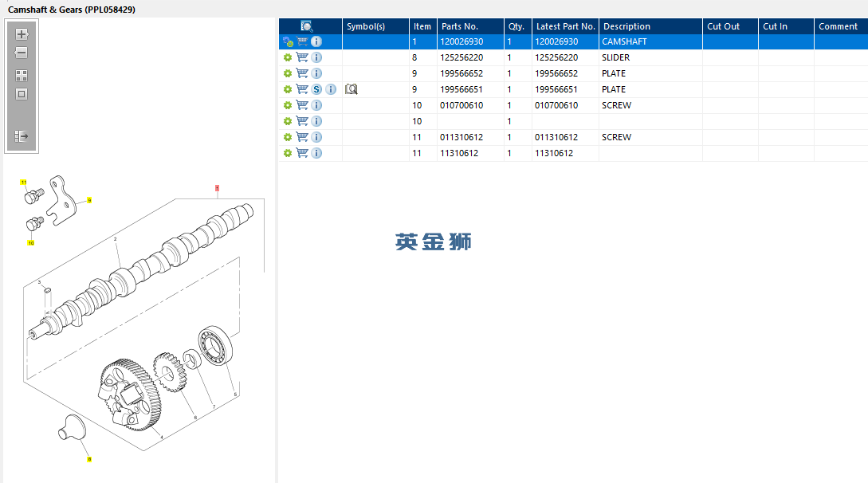Image resolution: width=868 pixels, height=483 pixels.
Task: Open info for SCREW 011310612
Action: 316,137
